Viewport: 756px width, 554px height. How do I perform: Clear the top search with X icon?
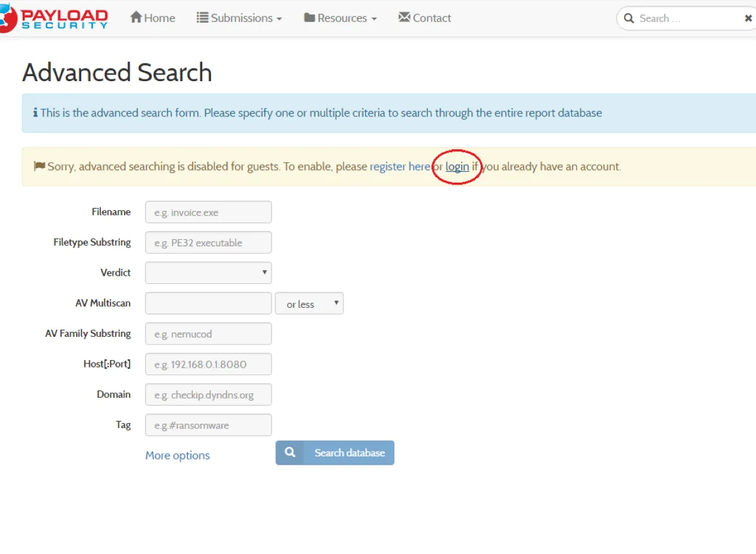click(748, 19)
